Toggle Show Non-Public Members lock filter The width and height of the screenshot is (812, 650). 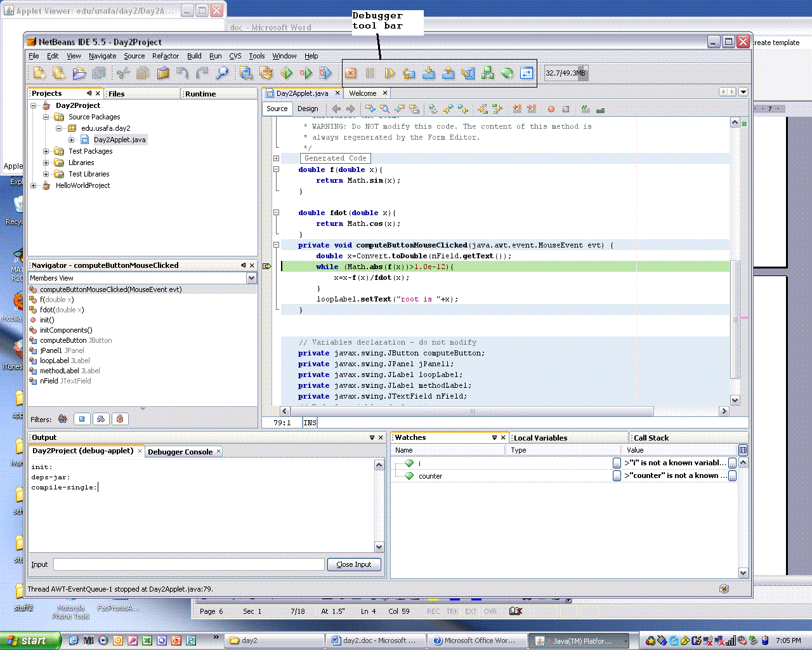120,419
